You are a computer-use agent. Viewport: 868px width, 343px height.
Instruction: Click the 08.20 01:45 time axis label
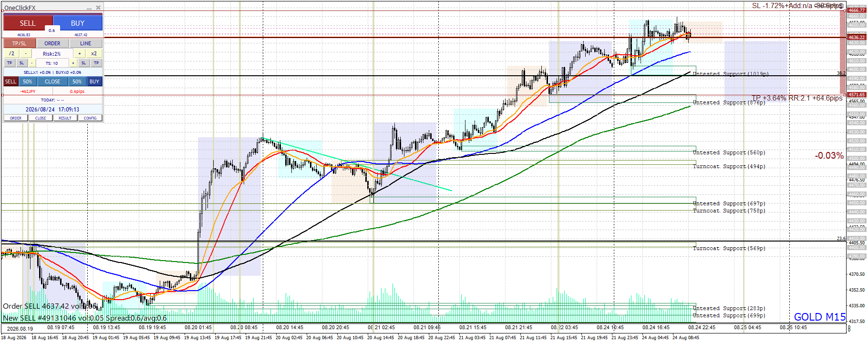(198, 327)
